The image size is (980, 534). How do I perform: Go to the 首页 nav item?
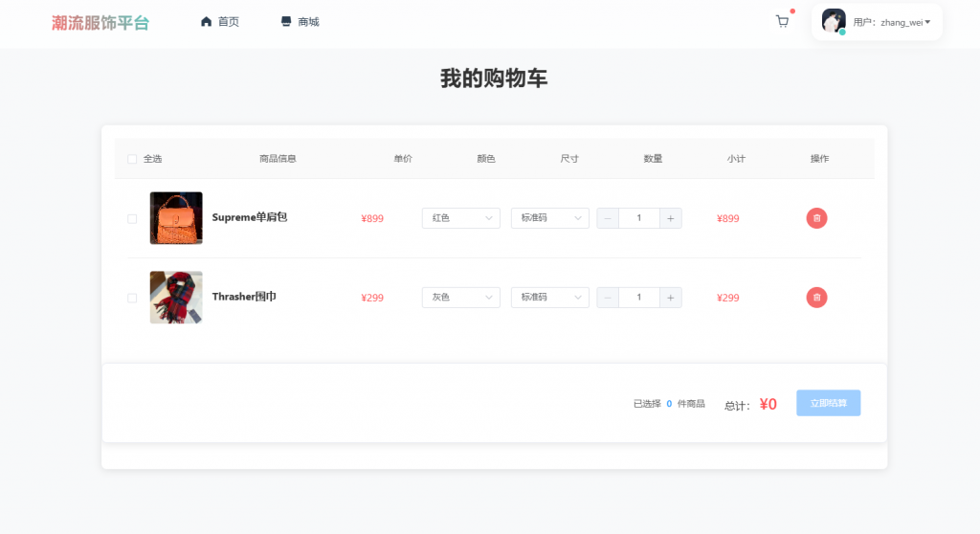pos(220,22)
